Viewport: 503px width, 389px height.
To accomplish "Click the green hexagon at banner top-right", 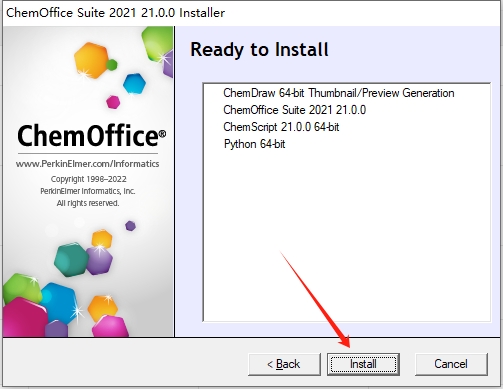I will pyautogui.click(x=157, y=43).
